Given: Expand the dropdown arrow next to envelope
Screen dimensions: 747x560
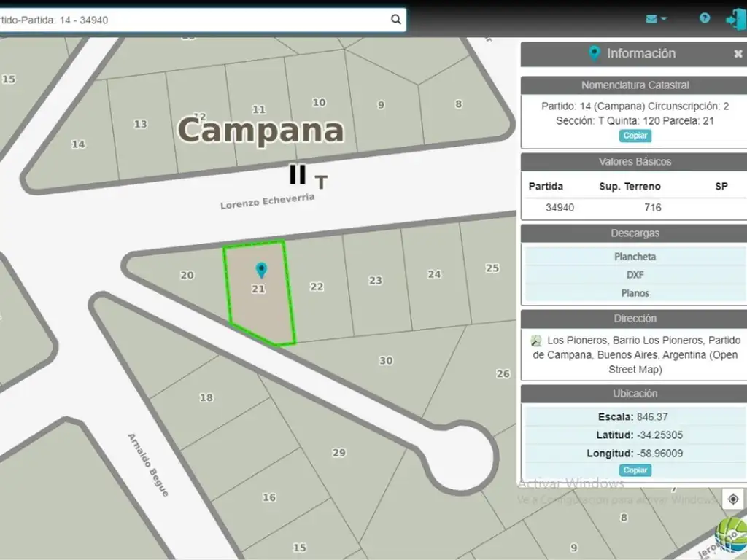Looking at the screenshot, I should tap(664, 19).
